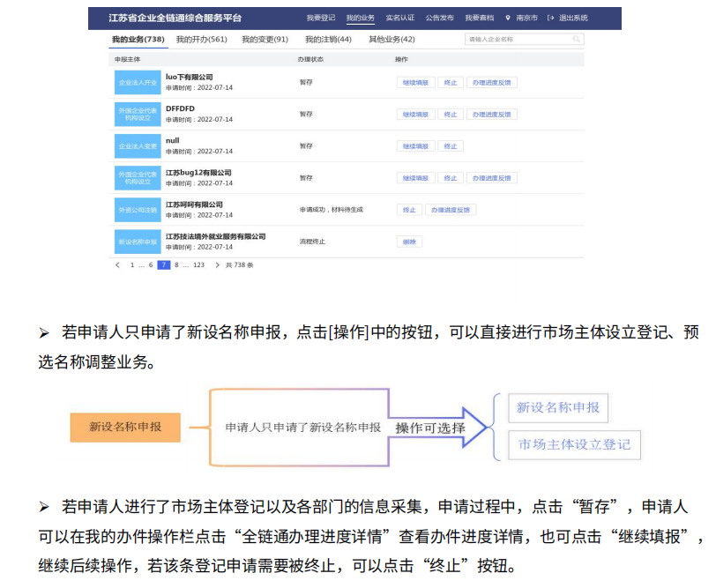Viewport: 716px width, 588px height.
Task: Click the company name DFFDFD
Action: point(180,108)
